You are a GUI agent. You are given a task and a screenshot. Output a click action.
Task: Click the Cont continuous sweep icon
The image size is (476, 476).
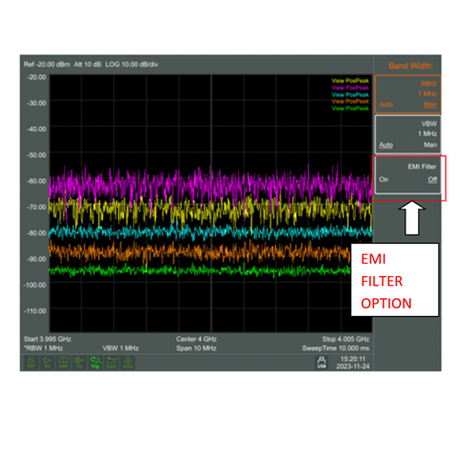click(x=111, y=362)
